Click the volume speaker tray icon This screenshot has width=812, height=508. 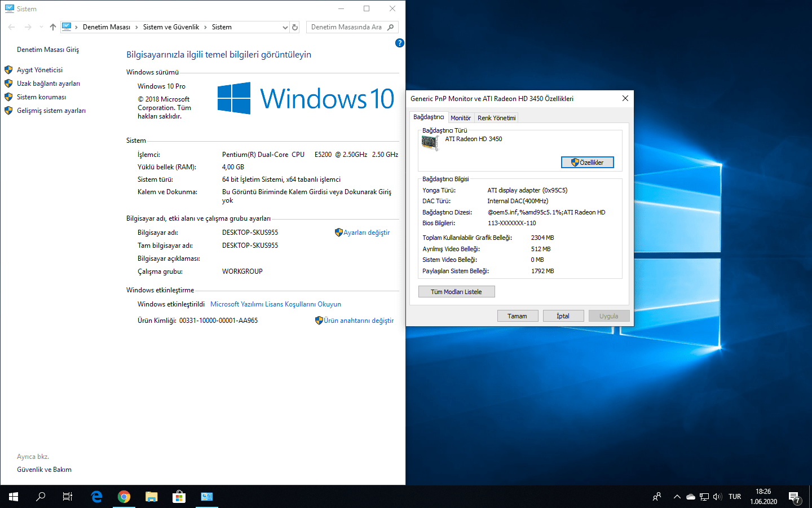pos(717,497)
